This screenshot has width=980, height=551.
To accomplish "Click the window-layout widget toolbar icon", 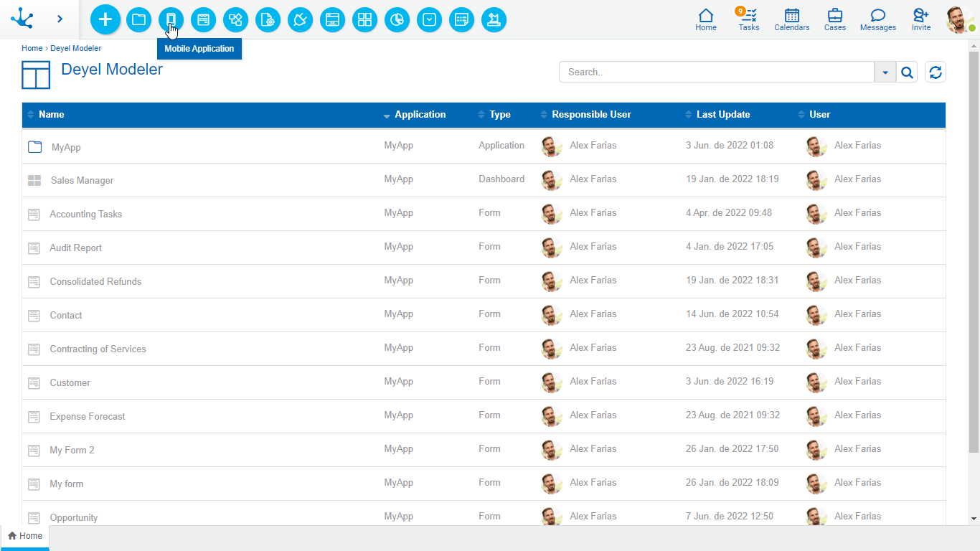I will [x=332, y=20].
